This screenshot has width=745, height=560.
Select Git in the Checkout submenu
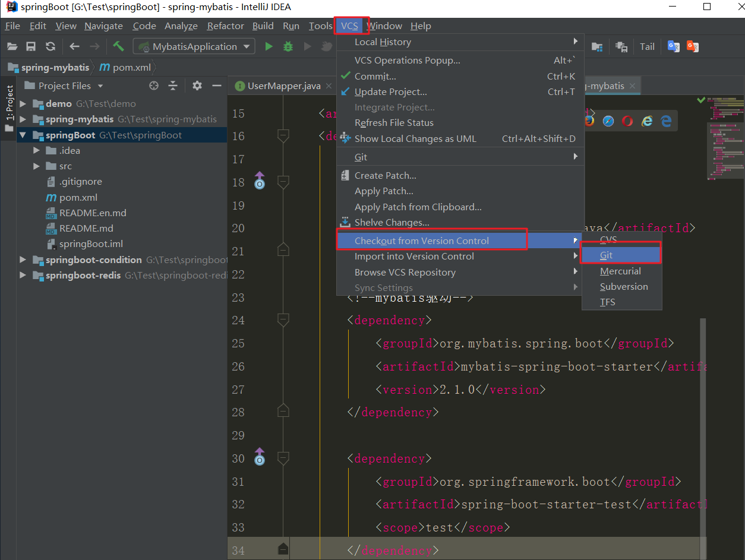point(606,255)
